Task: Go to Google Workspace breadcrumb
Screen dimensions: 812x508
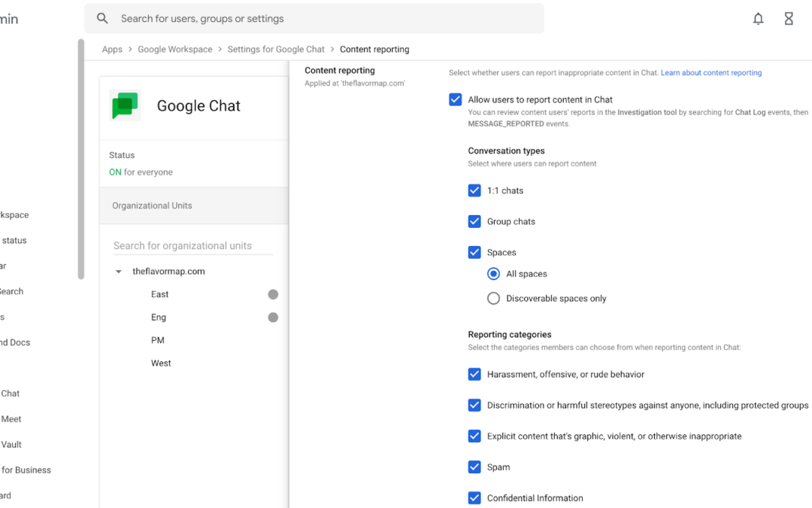Action: click(x=175, y=49)
